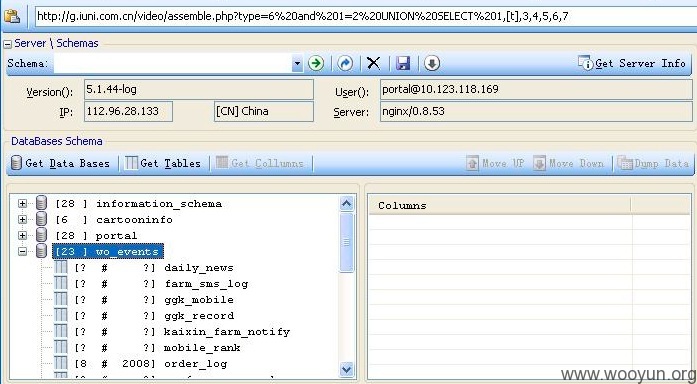Click the User() field with portal@10.123.118.169

(x=537, y=89)
